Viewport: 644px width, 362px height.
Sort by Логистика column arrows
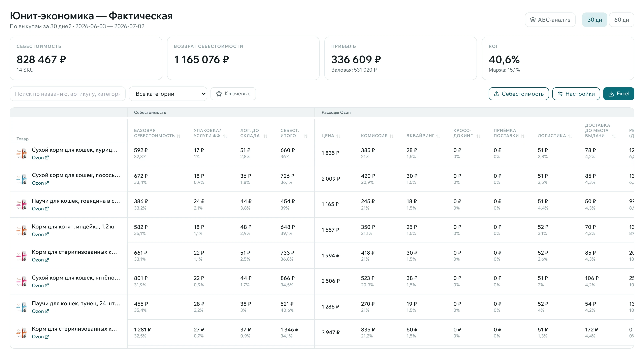pyautogui.click(x=570, y=136)
